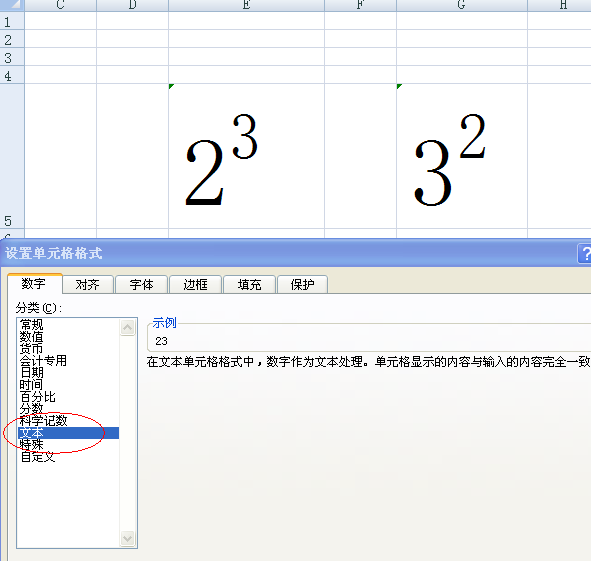
Task: Click the error indicator triangle in cell E5
Action: tap(171, 86)
